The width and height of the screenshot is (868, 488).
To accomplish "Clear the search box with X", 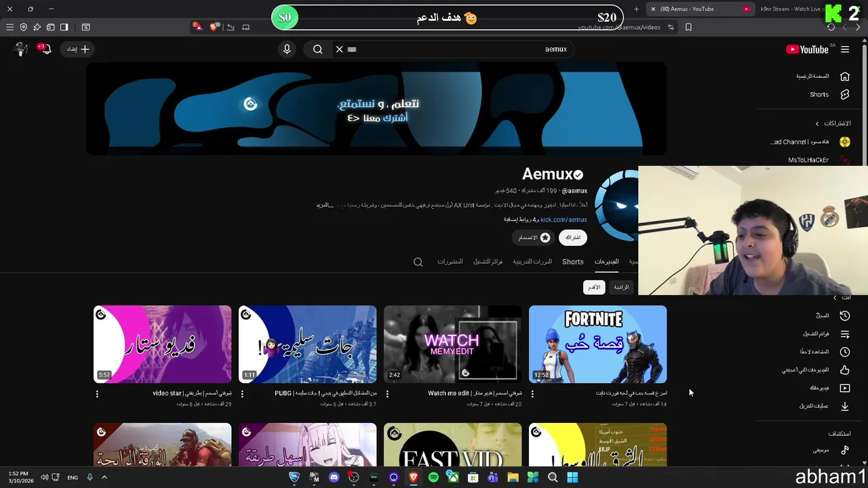I will (x=340, y=49).
